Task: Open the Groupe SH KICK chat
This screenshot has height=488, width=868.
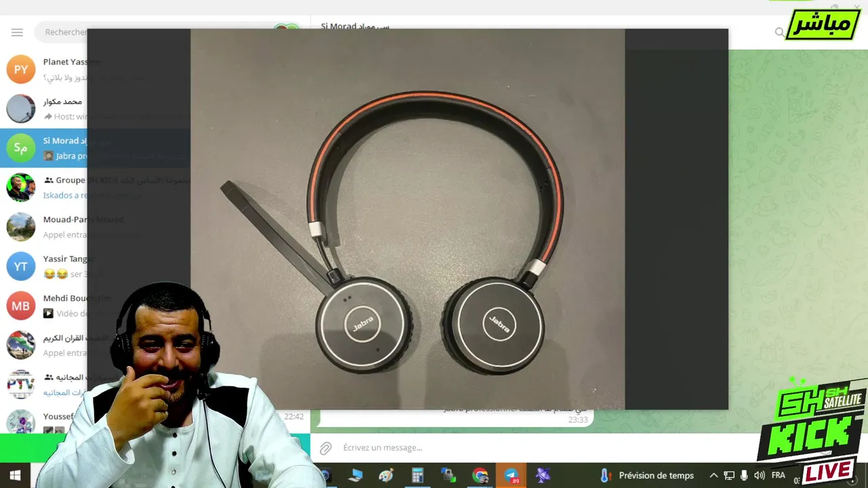Action: (x=155, y=187)
